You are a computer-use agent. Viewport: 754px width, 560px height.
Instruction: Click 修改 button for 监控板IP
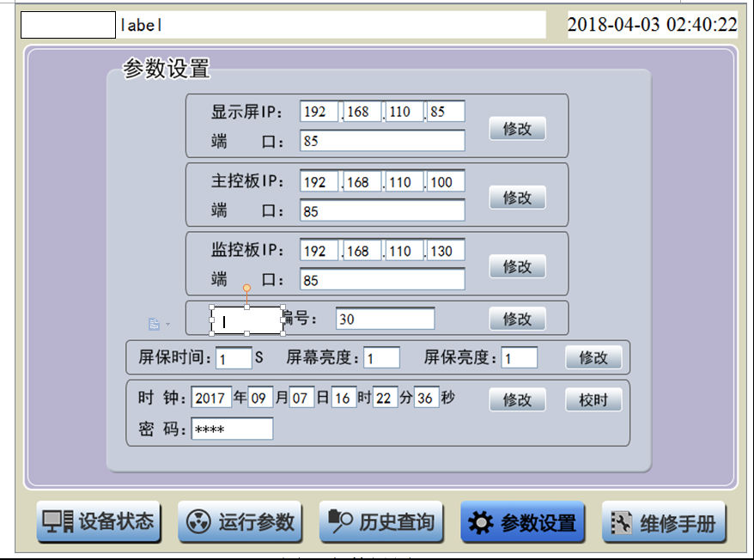(x=517, y=267)
